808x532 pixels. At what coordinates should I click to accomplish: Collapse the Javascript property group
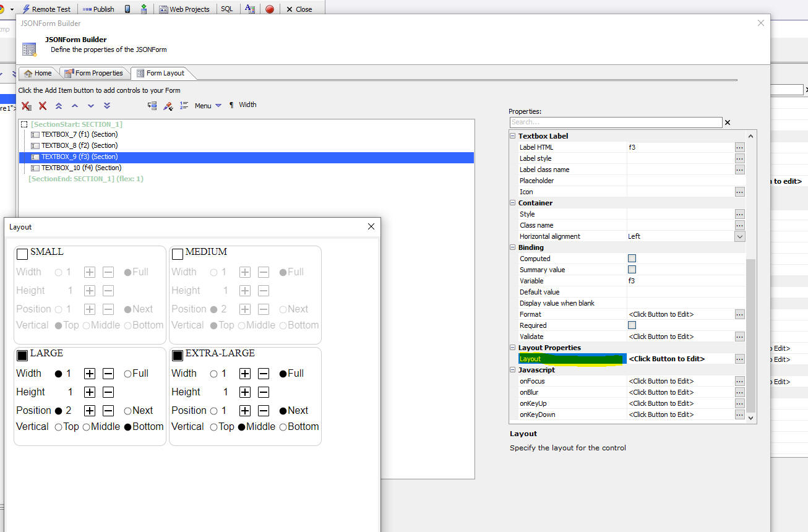[513, 370]
